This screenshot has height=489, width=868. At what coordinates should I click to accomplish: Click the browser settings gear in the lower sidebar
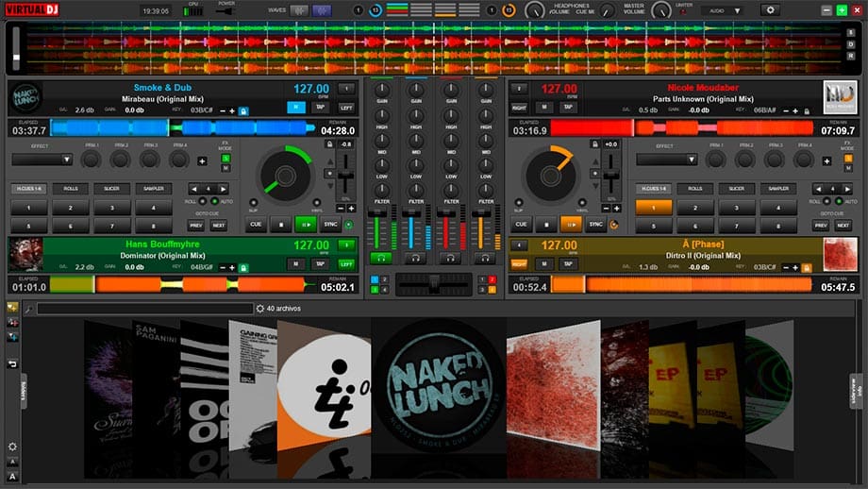pos(12,447)
